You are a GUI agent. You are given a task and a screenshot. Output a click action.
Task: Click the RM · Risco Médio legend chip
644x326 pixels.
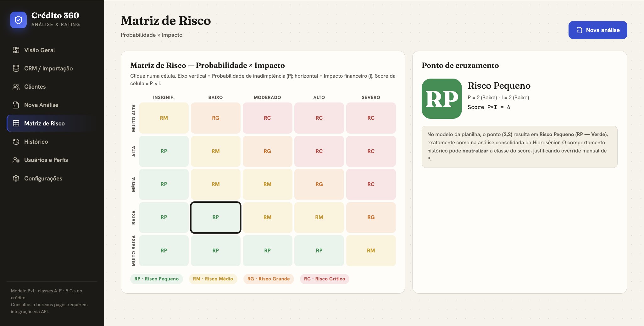pyautogui.click(x=213, y=279)
